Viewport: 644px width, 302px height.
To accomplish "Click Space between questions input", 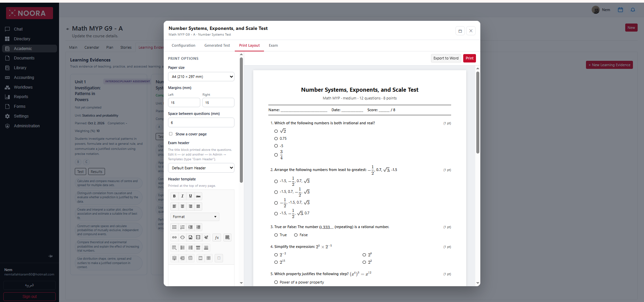I will click(201, 123).
